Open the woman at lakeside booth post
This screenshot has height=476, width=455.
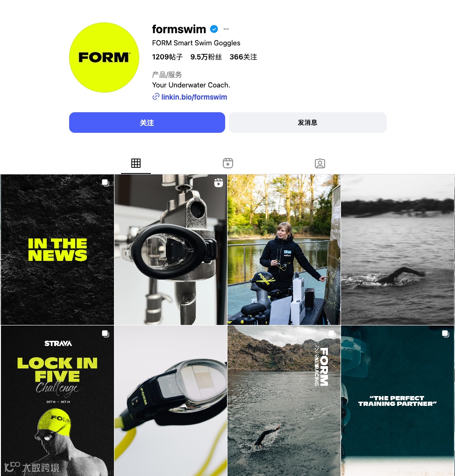284,250
